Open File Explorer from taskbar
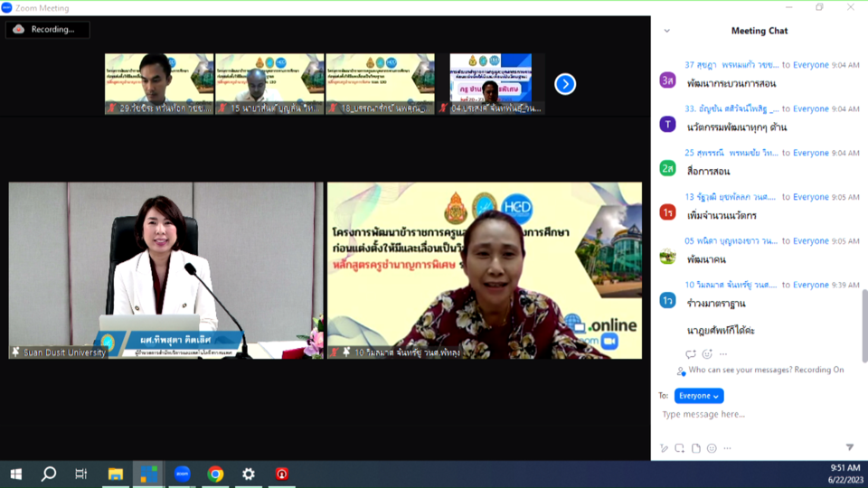Screen dimensions: 868x488 115,474
